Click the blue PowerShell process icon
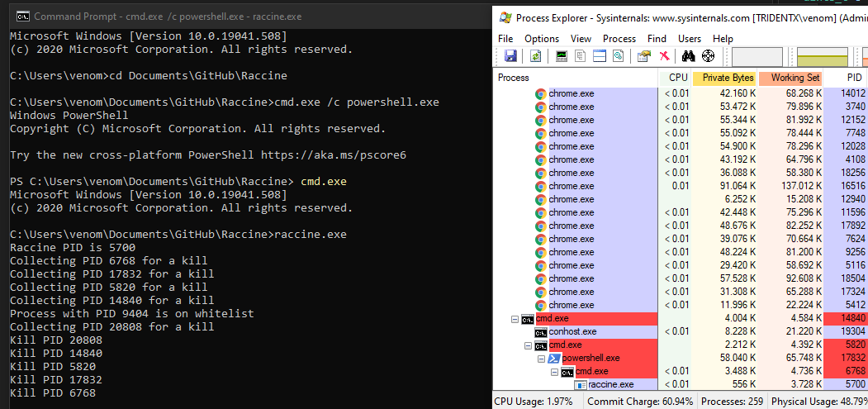Viewport: 868px width, 409px height. (554, 359)
